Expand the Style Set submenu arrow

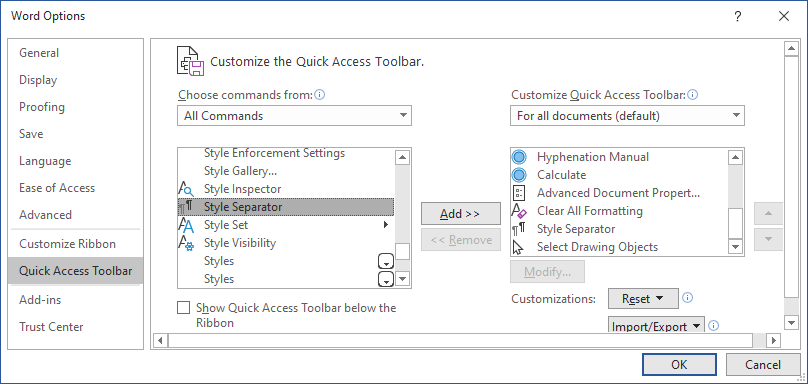(385, 225)
